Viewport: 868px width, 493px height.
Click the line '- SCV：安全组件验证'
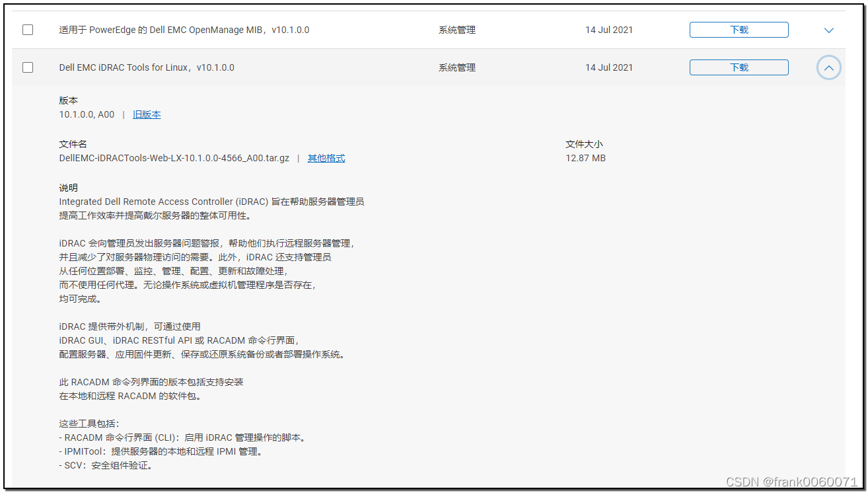click(x=107, y=465)
